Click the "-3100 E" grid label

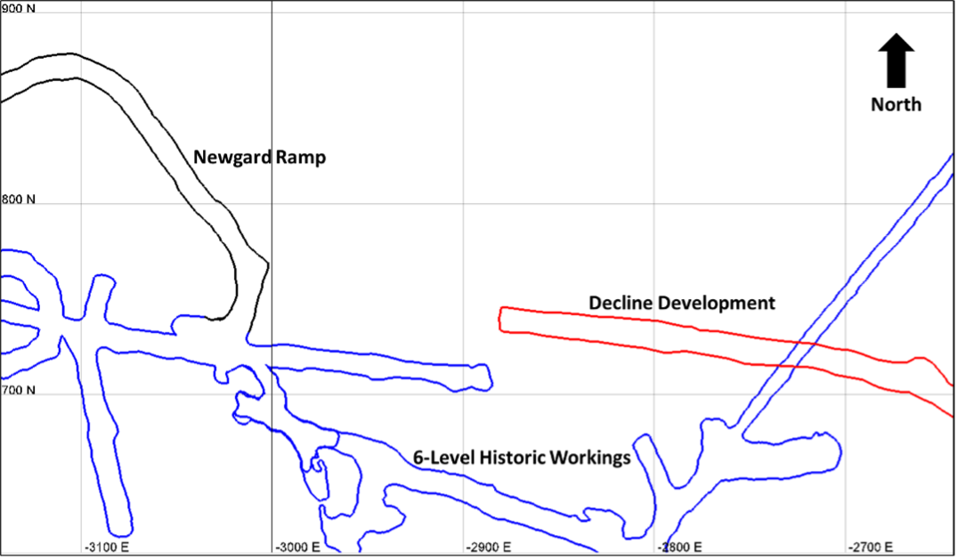(x=107, y=547)
